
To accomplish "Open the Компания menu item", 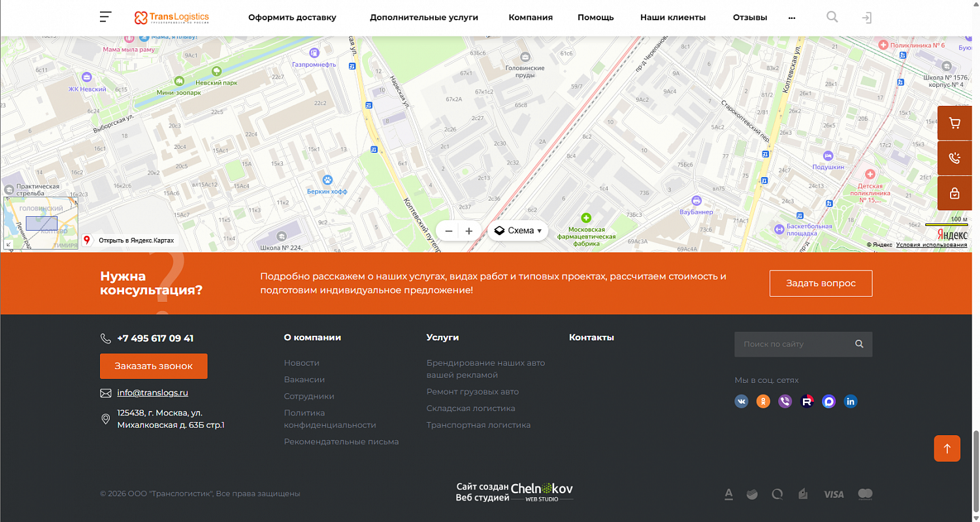I will tap(531, 18).
